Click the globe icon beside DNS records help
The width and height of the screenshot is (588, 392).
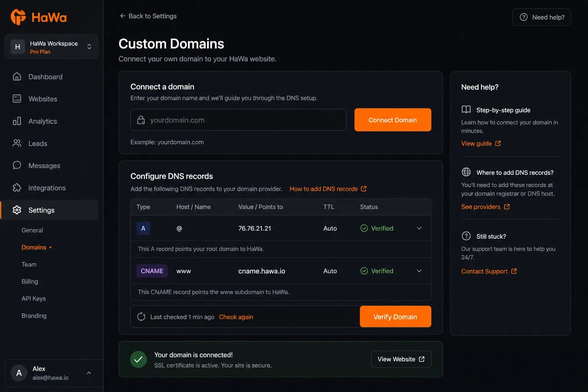click(466, 172)
